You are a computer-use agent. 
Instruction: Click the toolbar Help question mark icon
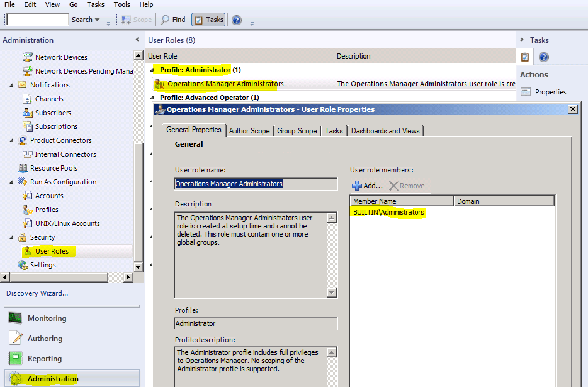click(x=237, y=20)
